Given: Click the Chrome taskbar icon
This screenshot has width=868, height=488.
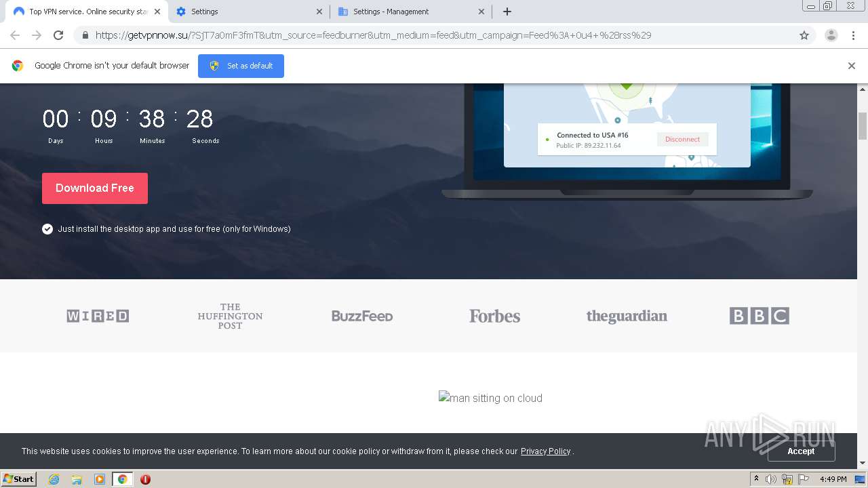Looking at the screenshot, I should [x=123, y=479].
